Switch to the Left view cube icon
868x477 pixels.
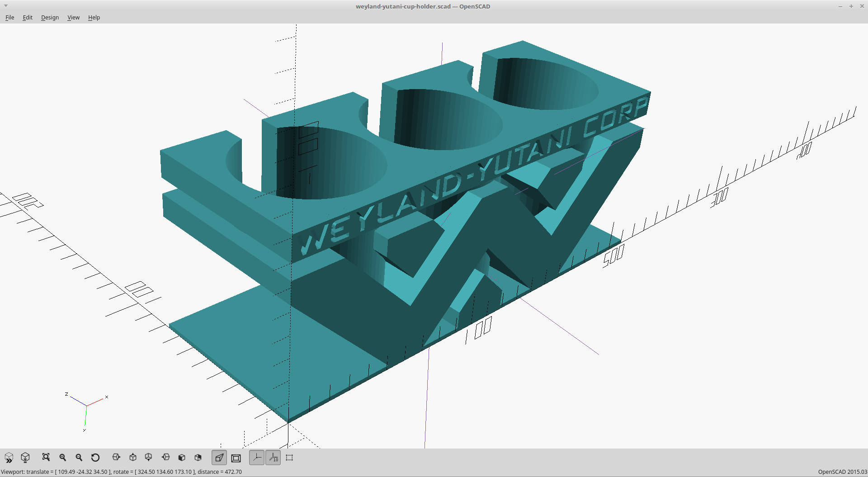point(165,458)
